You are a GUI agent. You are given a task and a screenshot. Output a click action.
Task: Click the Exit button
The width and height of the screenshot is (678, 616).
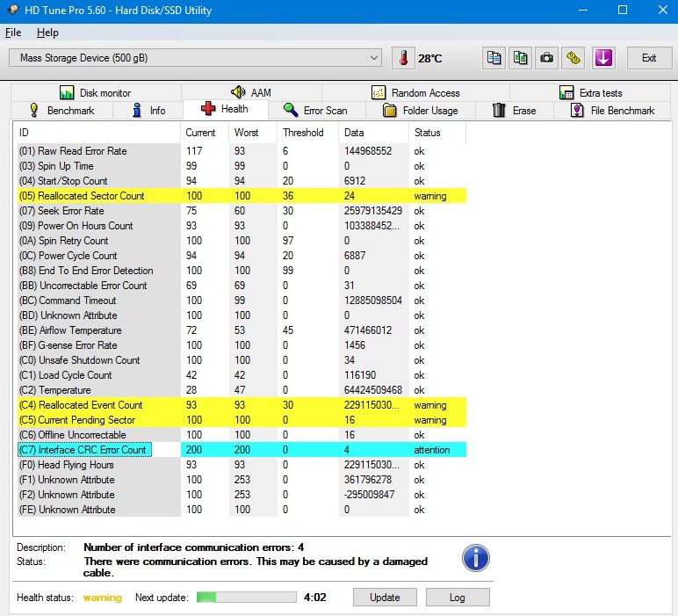[x=649, y=58]
